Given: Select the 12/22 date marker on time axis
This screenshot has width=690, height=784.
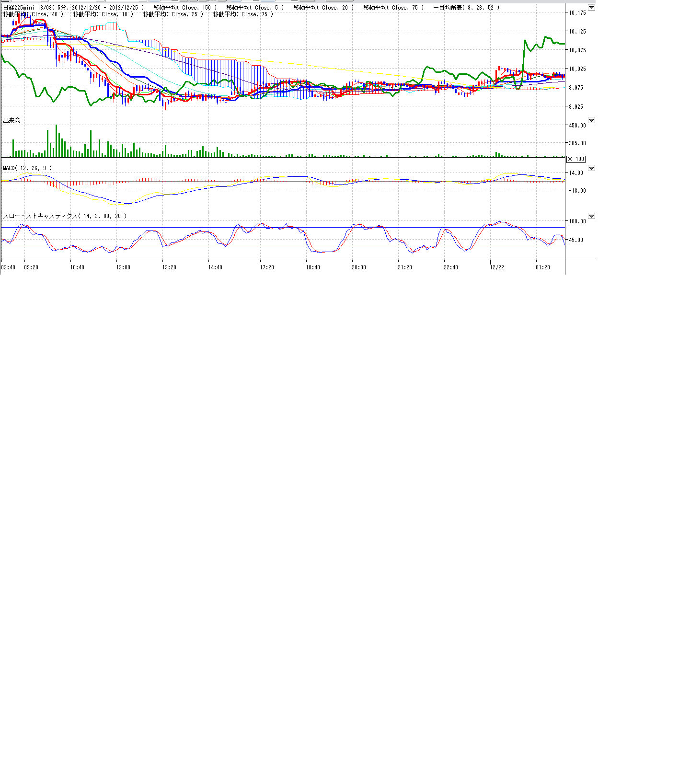Looking at the screenshot, I should [x=497, y=267].
